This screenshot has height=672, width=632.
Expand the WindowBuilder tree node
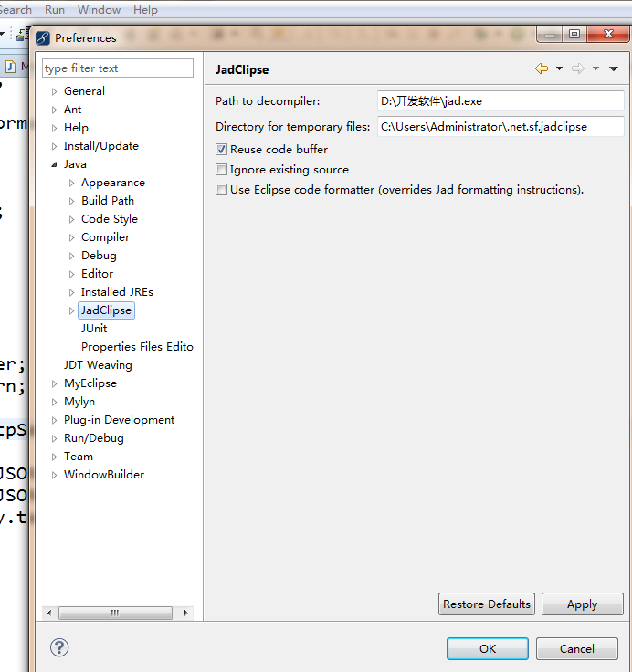(x=54, y=475)
